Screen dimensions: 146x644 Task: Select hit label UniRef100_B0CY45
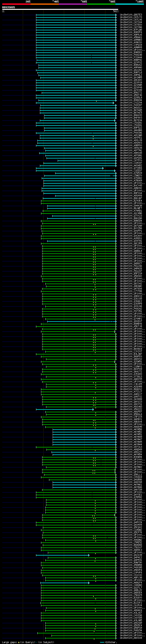click(131, 186)
